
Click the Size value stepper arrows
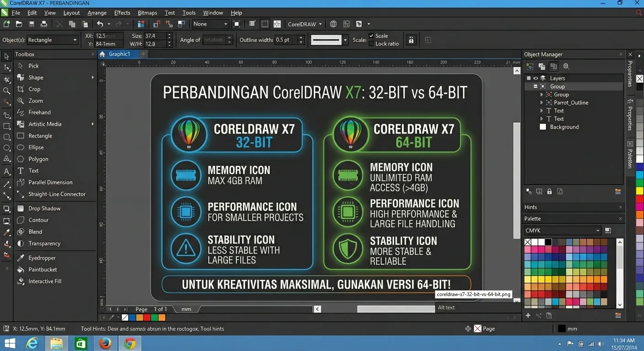[x=170, y=36]
